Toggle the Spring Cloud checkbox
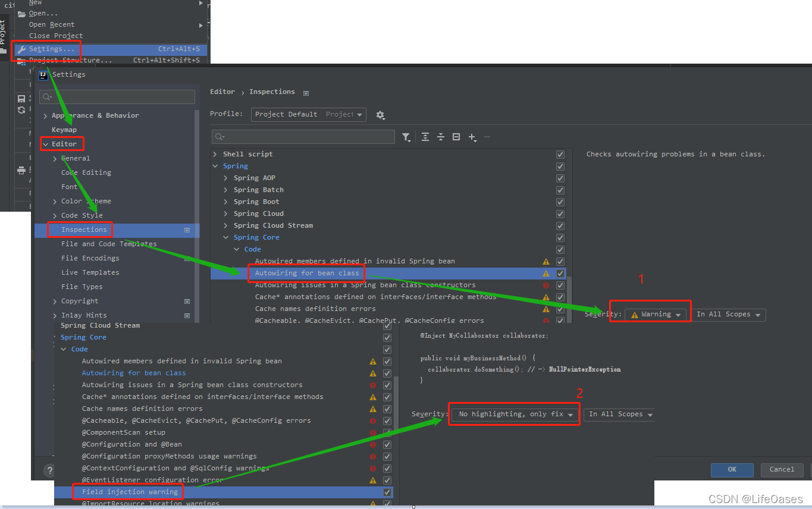This screenshot has height=509, width=812. pyautogui.click(x=560, y=214)
